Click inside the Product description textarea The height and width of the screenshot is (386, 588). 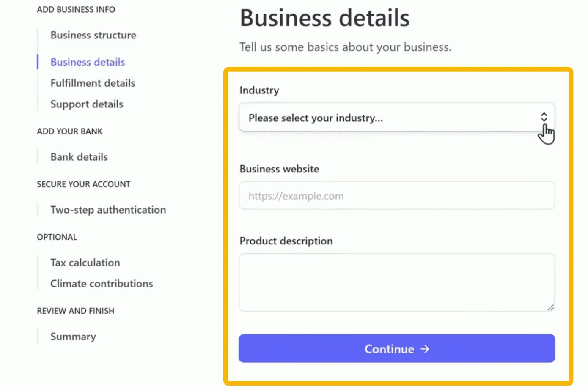(396, 282)
